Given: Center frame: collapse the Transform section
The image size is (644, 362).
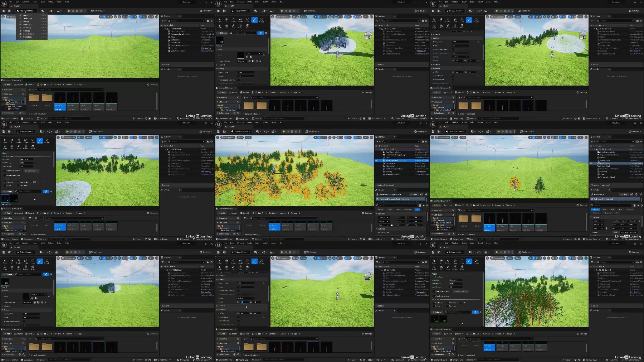Looking at the screenshot, I should click(376, 214).
